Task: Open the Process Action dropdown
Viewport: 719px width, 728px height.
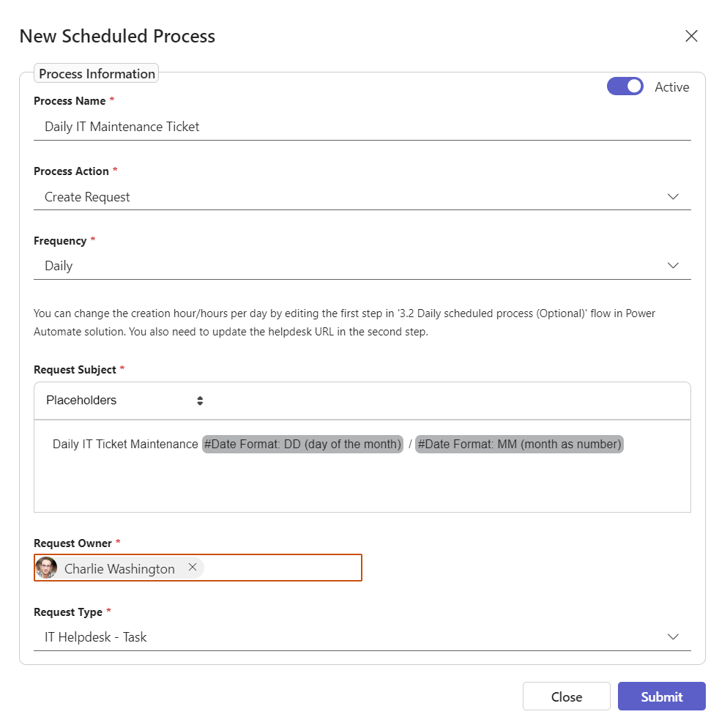Action: tap(362, 197)
